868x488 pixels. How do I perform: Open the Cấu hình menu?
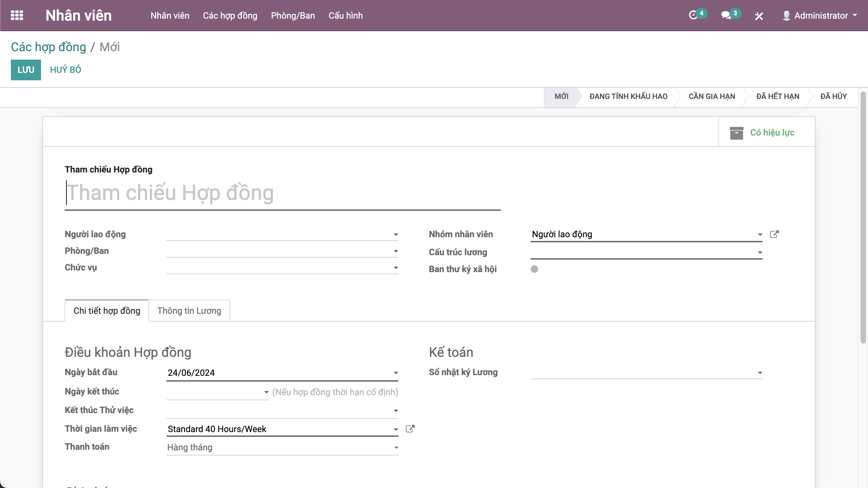click(345, 16)
